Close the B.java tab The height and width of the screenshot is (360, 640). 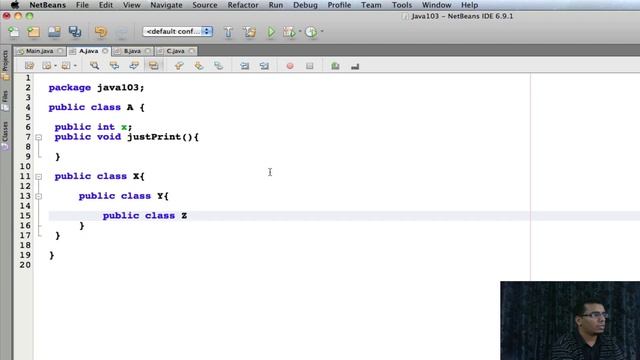tap(148, 51)
